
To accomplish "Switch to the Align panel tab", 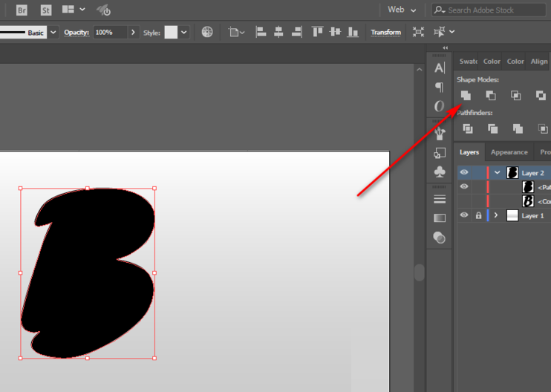I will [x=539, y=62].
